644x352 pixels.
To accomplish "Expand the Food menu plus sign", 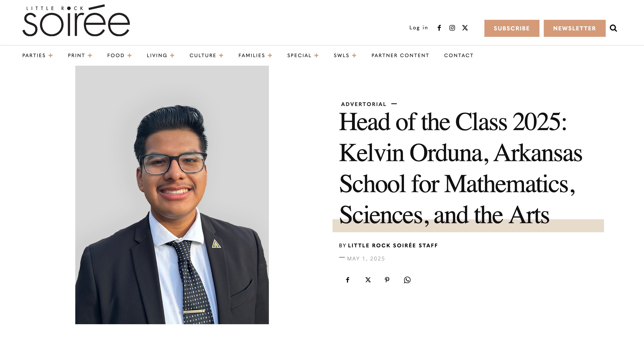I will [x=129, y=55].
